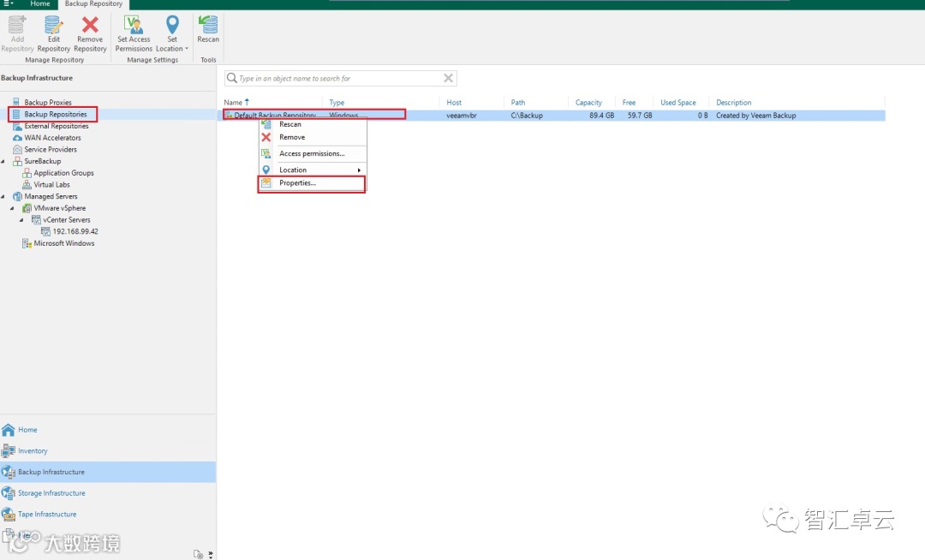
Task: Click the Set Location pin icon
Action: 171,25
